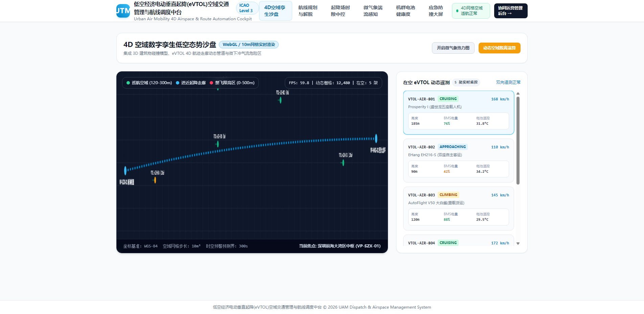Click the red no-fly zone legend dot
Screen dimensions: 644x314
(x=211, y=83)
